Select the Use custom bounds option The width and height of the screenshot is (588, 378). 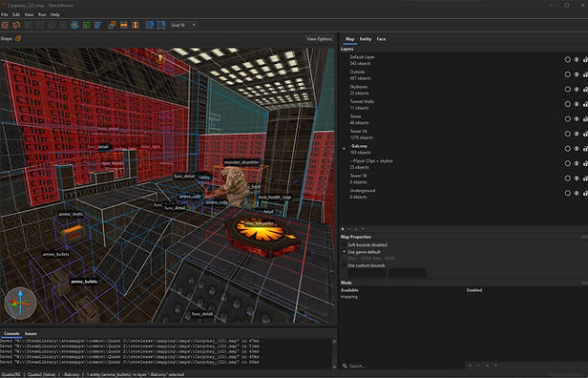(x=363, y=265)
